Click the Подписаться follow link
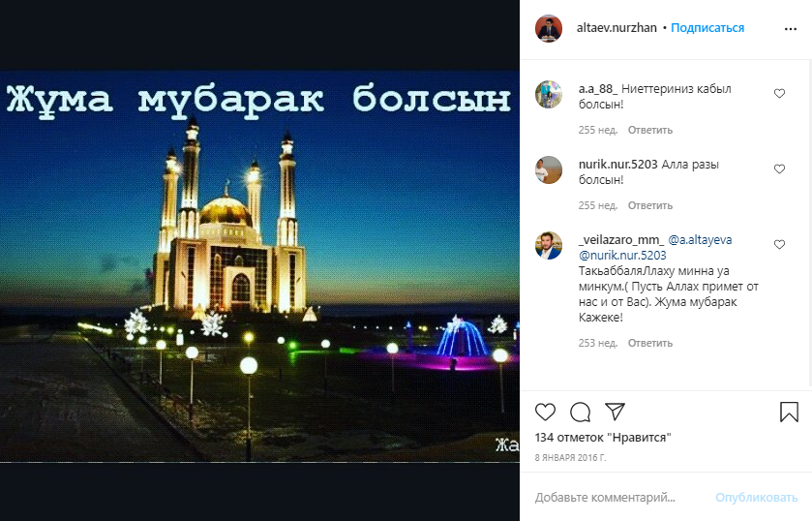The image size is (812, 521). 707,28
